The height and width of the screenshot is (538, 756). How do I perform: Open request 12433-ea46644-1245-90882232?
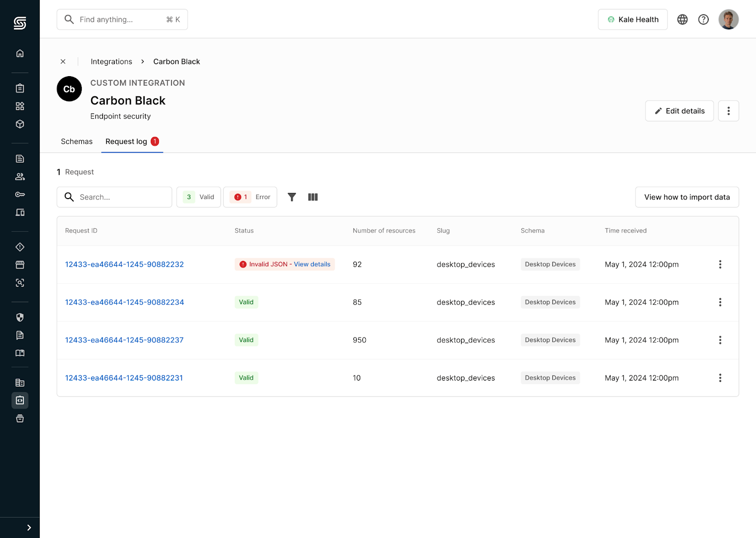point(124,265)
